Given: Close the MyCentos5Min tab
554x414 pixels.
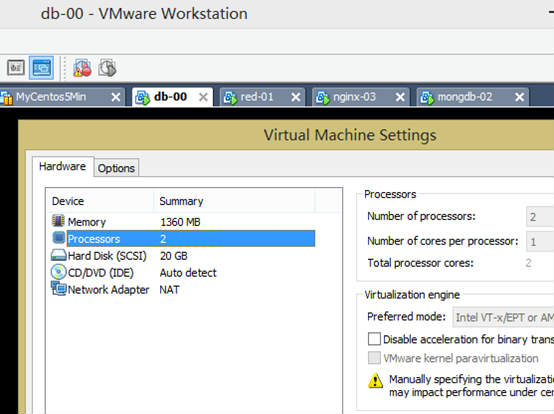Looking at the screenshot, I should pos(116,97).
